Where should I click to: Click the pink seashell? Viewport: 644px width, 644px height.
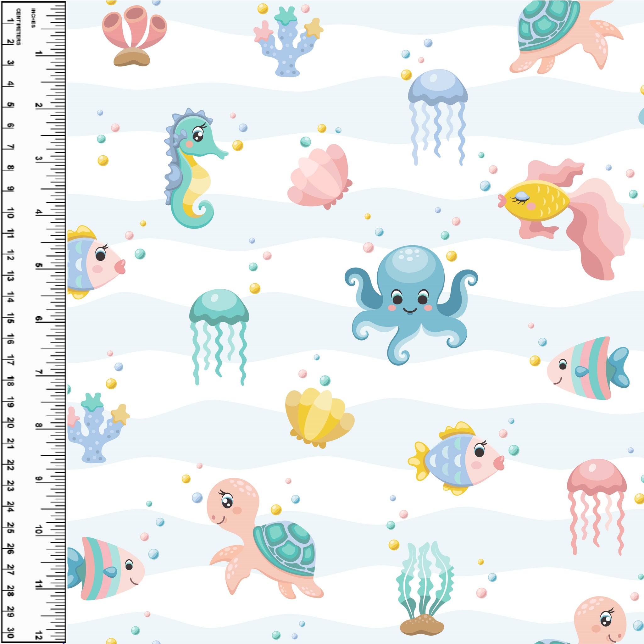(x=320, y=177)
